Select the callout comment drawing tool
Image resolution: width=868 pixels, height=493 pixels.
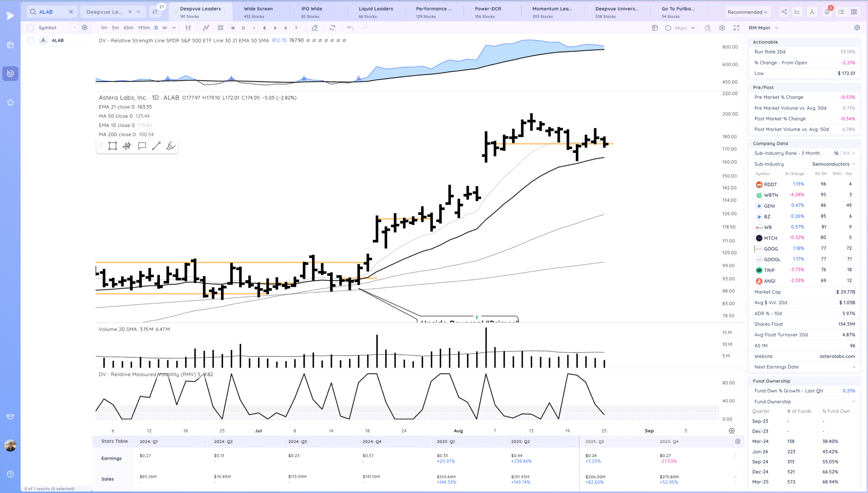(x=142, y=146)
